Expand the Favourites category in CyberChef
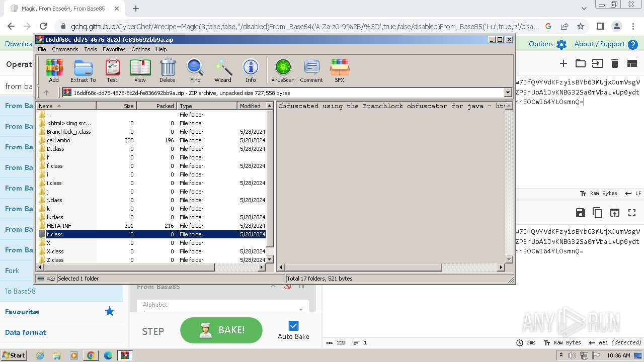The height and width of the screenshot is (362, 644). pyautogui.click(x=61, y=312)
